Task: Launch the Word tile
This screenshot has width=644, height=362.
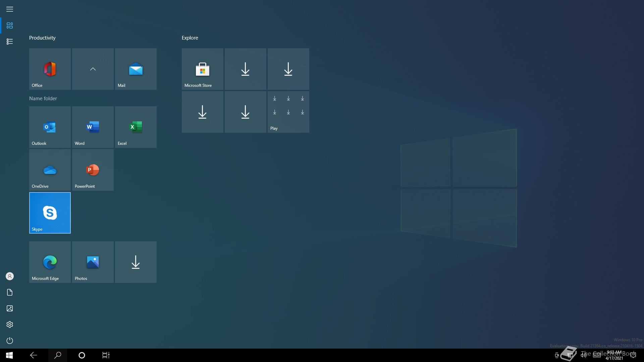Action: (x=93, y=127)
